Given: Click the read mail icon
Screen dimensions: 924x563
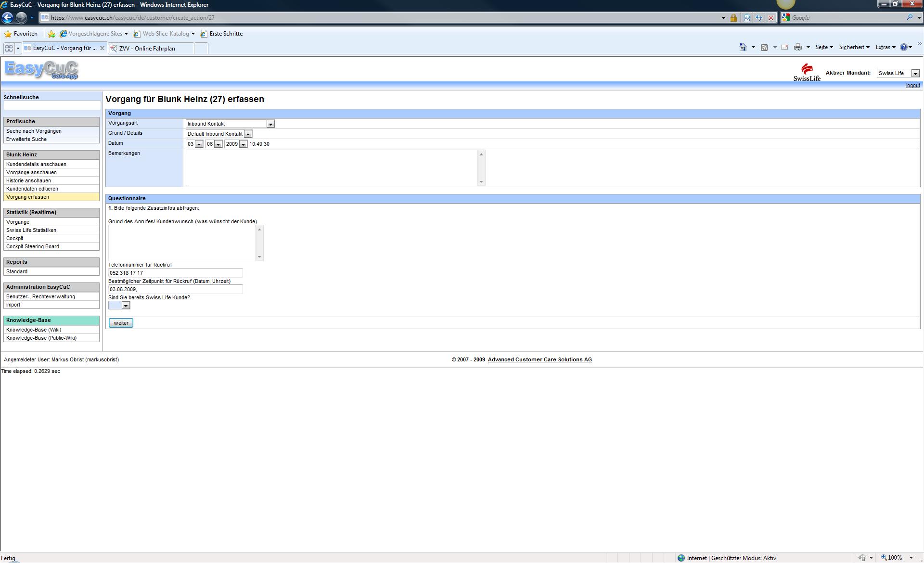Looking at the screenshot, I should click(x=784, y=47).
